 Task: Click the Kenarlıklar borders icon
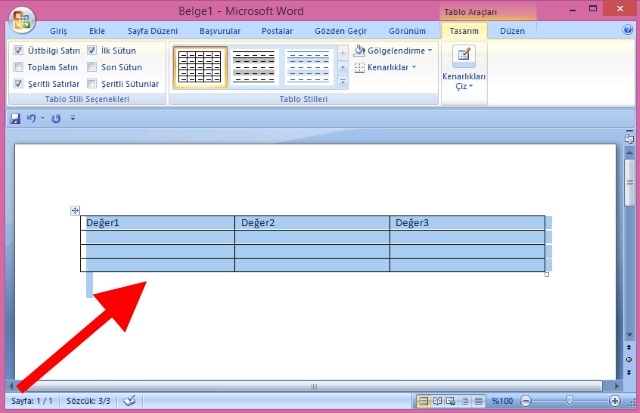coord(359,67)
